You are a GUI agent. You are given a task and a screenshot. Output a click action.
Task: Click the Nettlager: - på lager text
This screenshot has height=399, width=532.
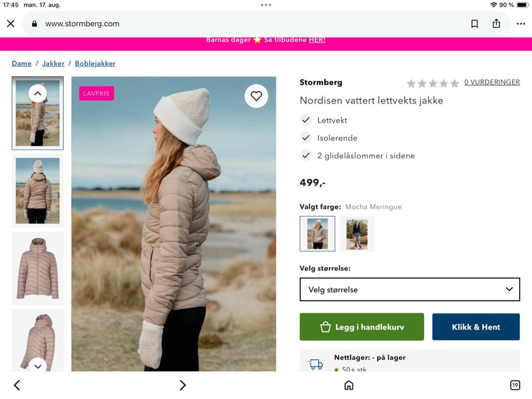point(370,357)
